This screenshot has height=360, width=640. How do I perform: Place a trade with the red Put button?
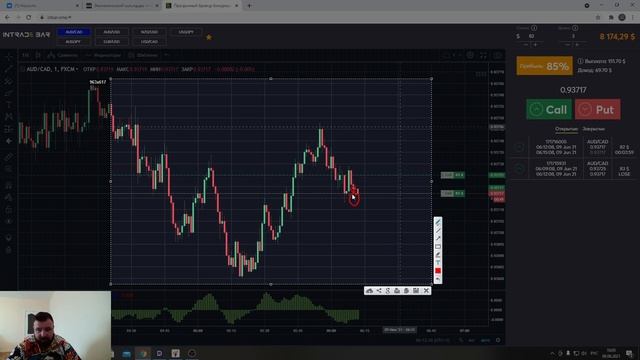tap(598, 109)
